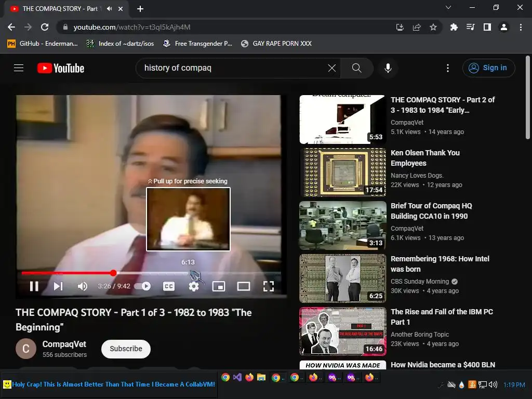Open File Explorer from the taskbar

261,377
